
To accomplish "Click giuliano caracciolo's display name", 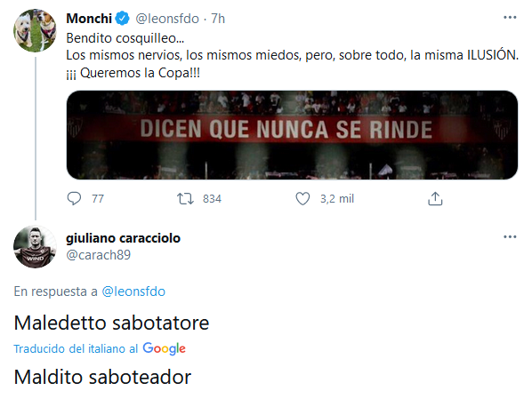I will 123,238.
